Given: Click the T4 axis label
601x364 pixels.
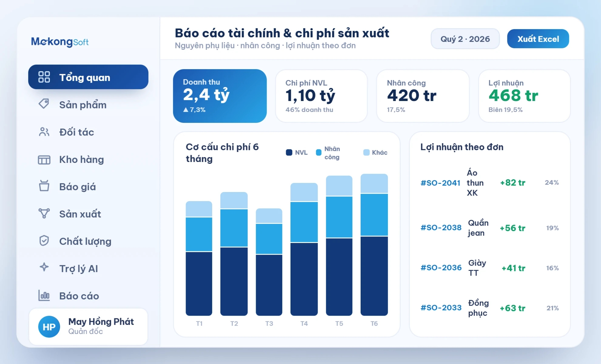Looking at the screenshot, I should 304,324.
